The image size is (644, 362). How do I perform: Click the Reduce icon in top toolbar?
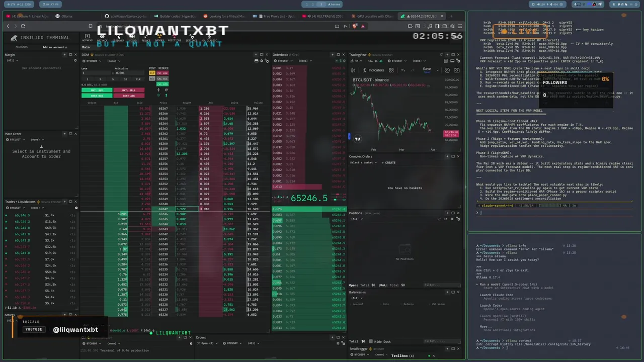click(x=146, y=36)
